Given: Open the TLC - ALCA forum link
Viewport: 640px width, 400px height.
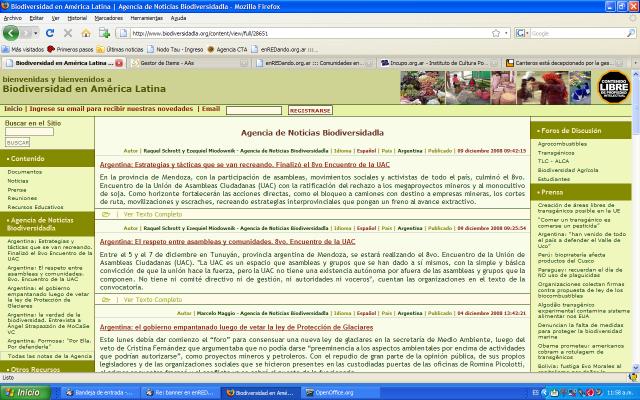Looking at the screenshot, I should pos(553,161).
